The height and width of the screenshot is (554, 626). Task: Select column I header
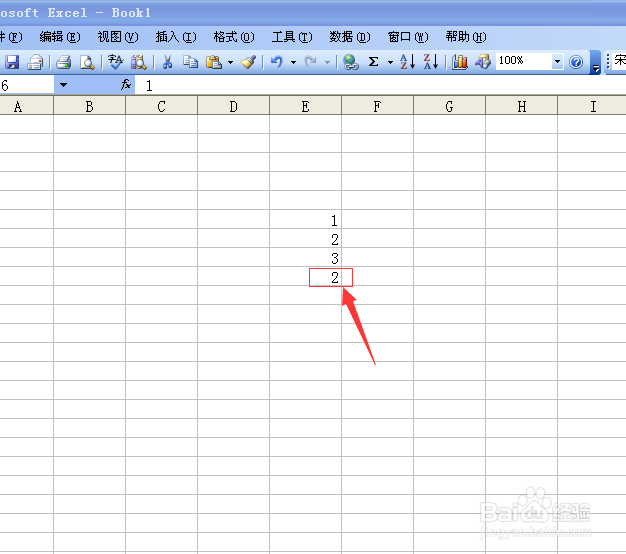tap(592, 106)
